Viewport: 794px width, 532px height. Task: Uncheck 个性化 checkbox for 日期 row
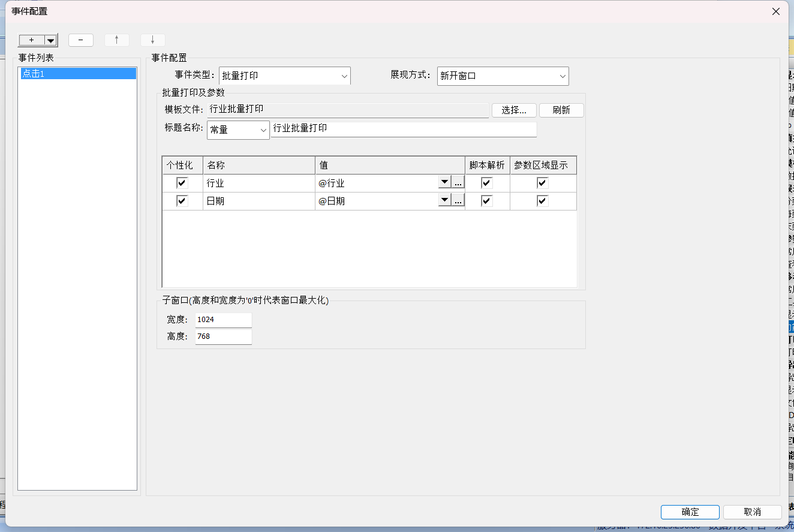click(x=182, y=201)
